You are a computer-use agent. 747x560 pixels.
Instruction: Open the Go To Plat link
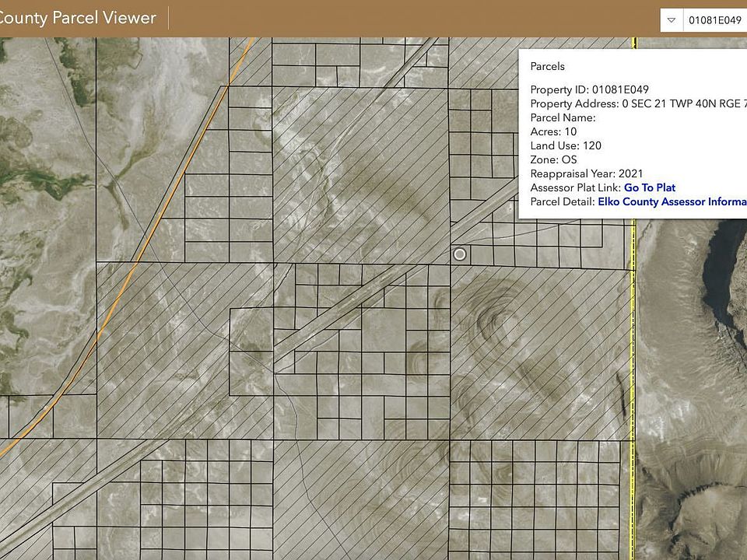(649, 187)
